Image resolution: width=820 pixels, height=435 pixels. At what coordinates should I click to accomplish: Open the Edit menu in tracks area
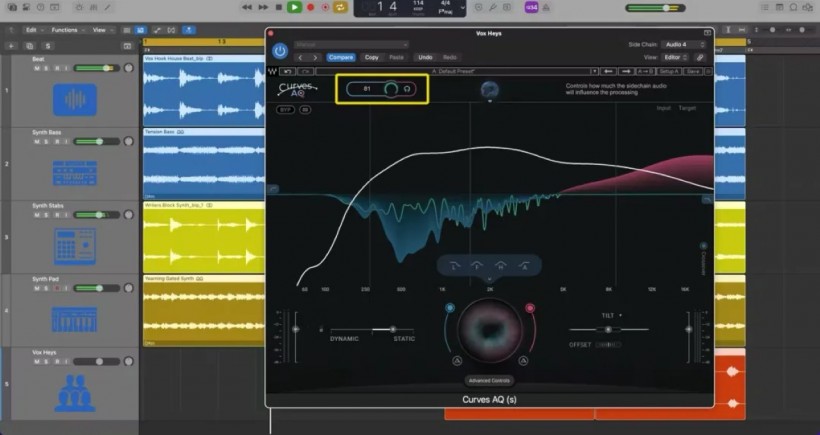[x=35, y=30]
